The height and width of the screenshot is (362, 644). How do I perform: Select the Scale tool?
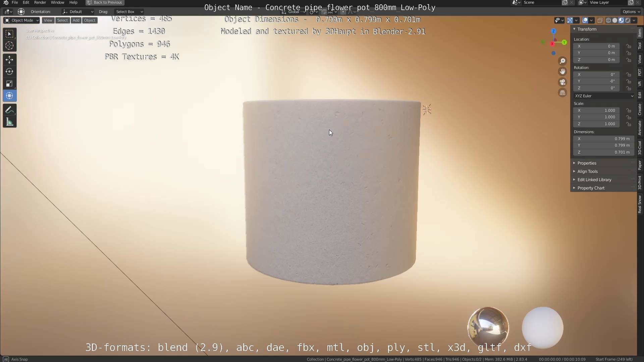(x=9, y=84)
